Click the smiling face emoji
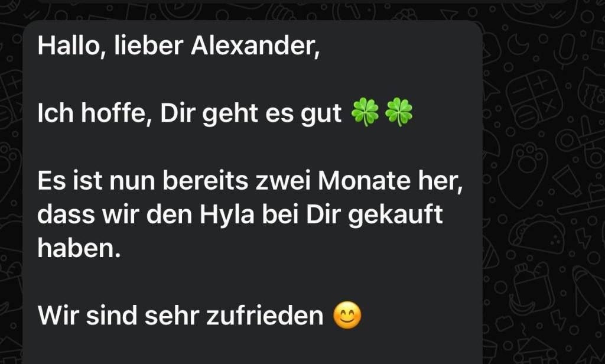The image size is (605, 364). click(x=347, y=315)
